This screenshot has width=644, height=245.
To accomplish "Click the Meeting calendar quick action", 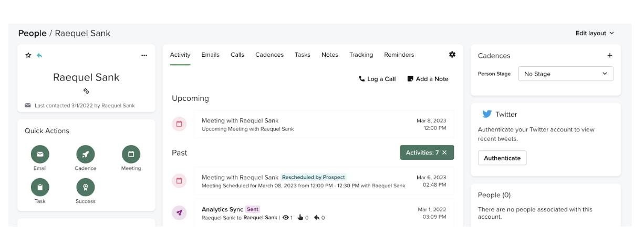I will (x=131, y=154).
